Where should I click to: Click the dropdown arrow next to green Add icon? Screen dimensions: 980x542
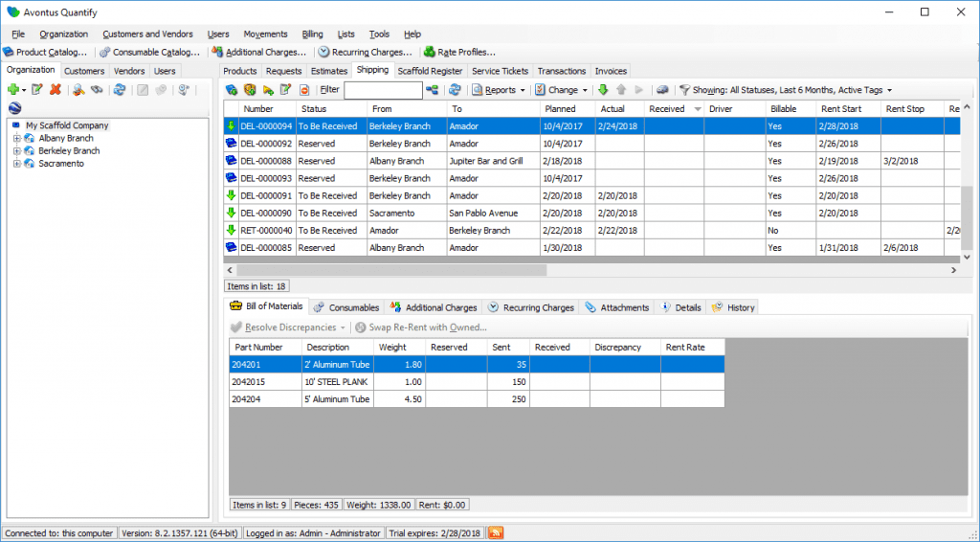pyautogui.click(x=24, y=90)
